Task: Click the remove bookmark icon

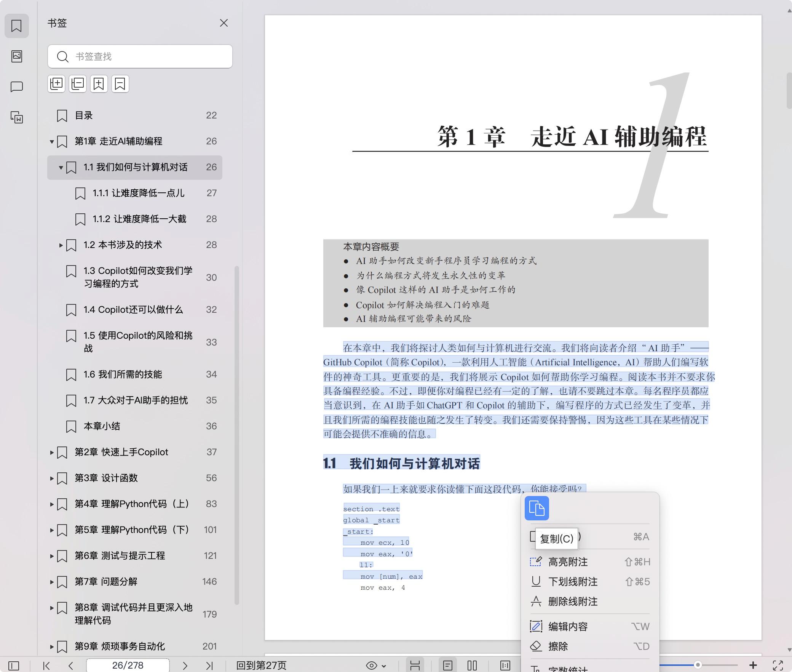Action: pyautogui.click(x=120, y=84)
